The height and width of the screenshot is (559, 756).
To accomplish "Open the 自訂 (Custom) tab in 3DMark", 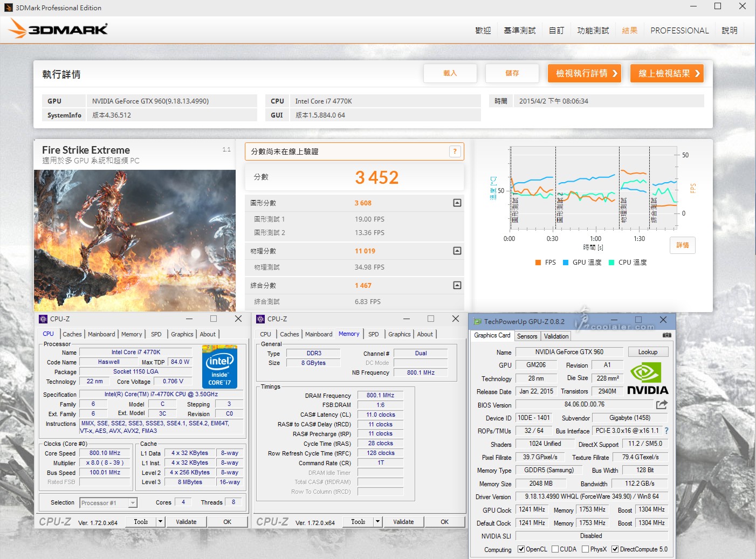I will [556, 31].
